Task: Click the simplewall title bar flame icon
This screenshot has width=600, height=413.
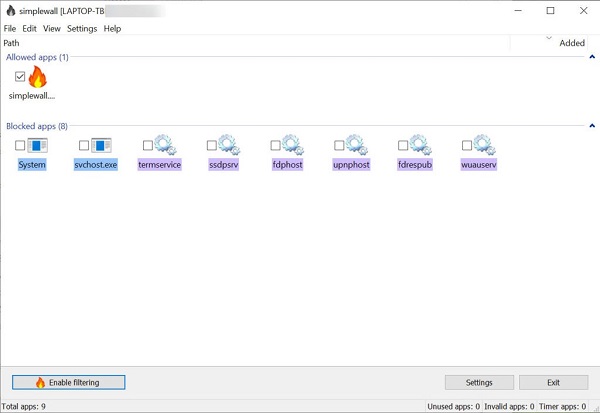Action: coord(11,11)
